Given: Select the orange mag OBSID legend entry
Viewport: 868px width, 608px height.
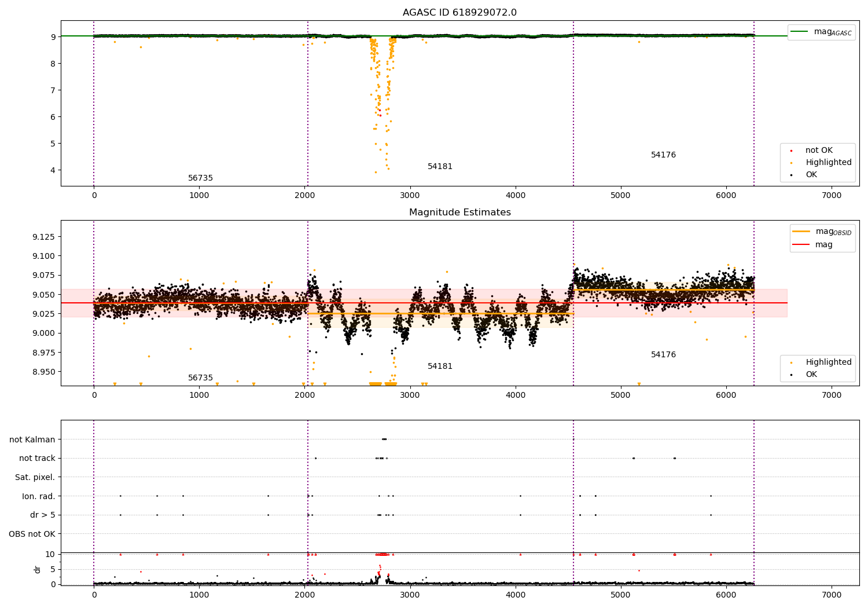Looking at the screenshot, I should tap(821, 232).
